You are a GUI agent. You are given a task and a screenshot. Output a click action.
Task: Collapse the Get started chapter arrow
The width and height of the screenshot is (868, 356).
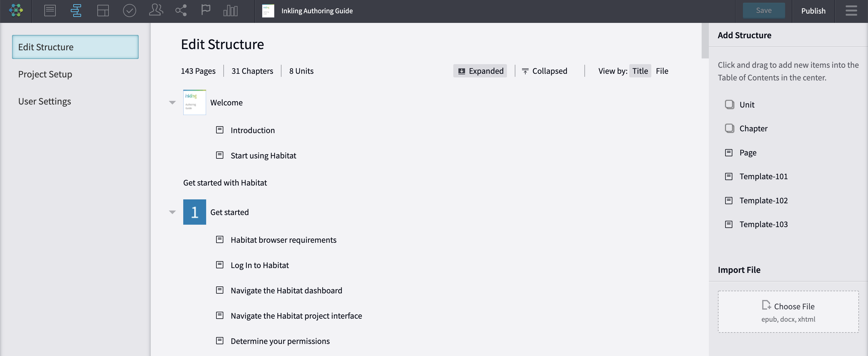tap(172, 212)
